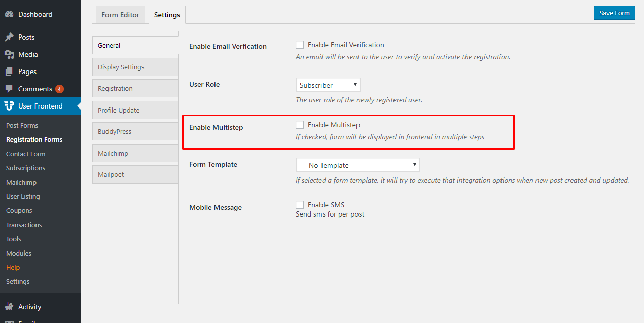The height and width of the screenshot is (323, 644).
Task: Open the Form Template dropdown
Action: pos(358,165)
